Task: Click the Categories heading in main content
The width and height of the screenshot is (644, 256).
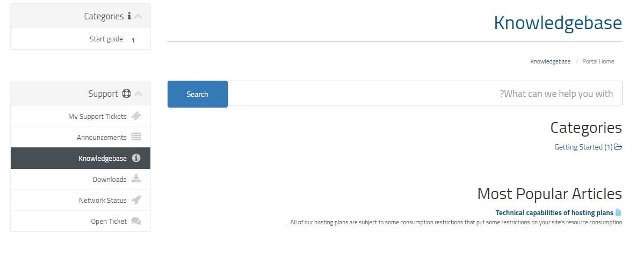Action: click(586, 127)
